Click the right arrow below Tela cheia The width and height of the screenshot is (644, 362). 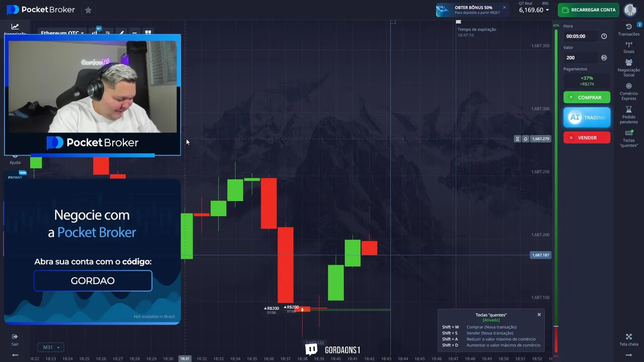point(629,355)
